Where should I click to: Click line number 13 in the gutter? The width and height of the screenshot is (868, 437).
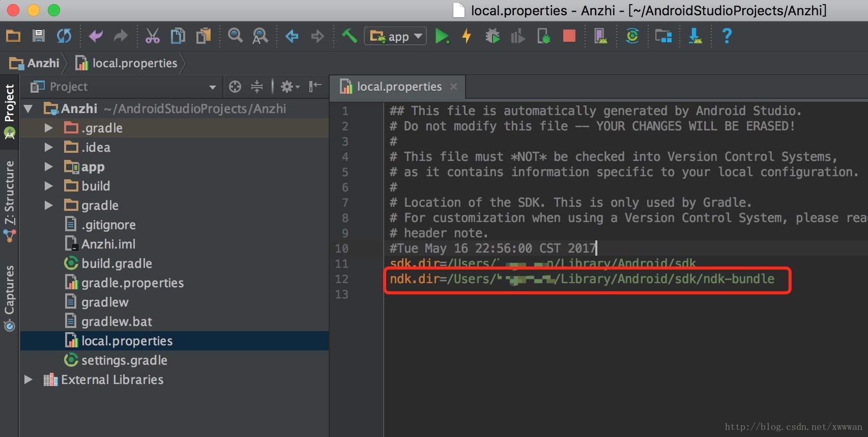point(341,294)
